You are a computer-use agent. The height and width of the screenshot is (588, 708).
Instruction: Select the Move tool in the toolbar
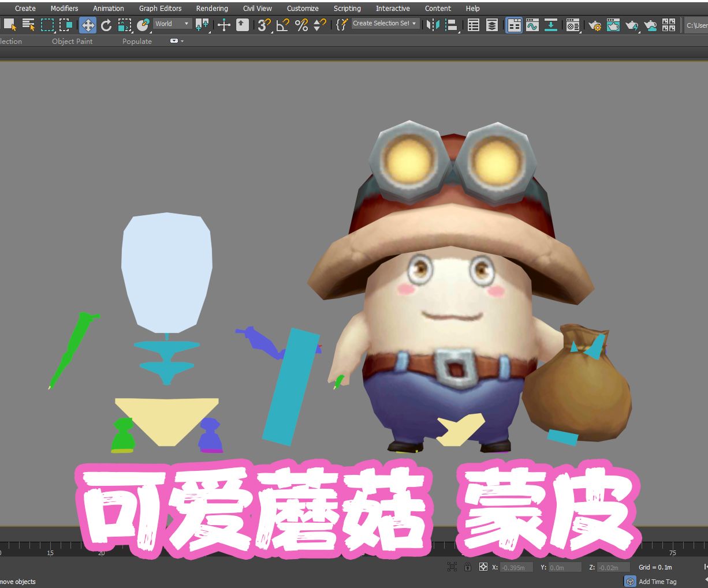click(x=88, y=25)
